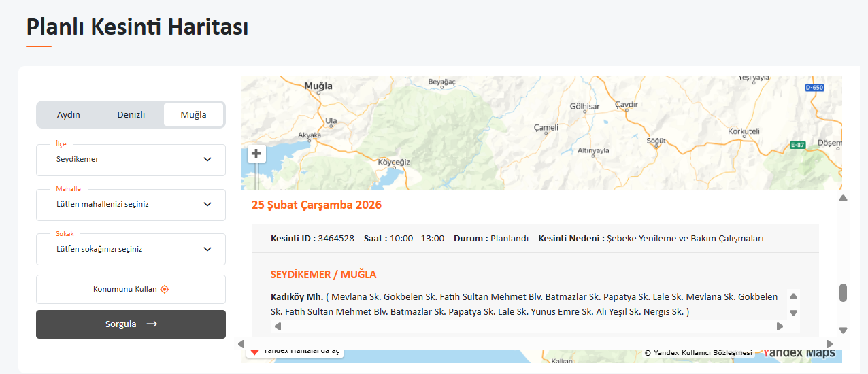Viewport: 868px width, 374px height.
Task: Open the Sokak dropdown
Action: (131, 250)
